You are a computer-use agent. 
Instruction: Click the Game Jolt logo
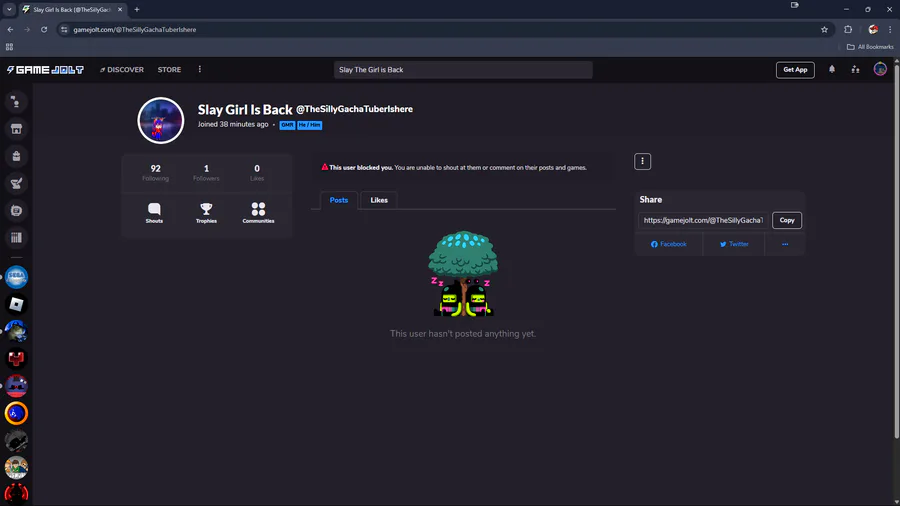45,69
